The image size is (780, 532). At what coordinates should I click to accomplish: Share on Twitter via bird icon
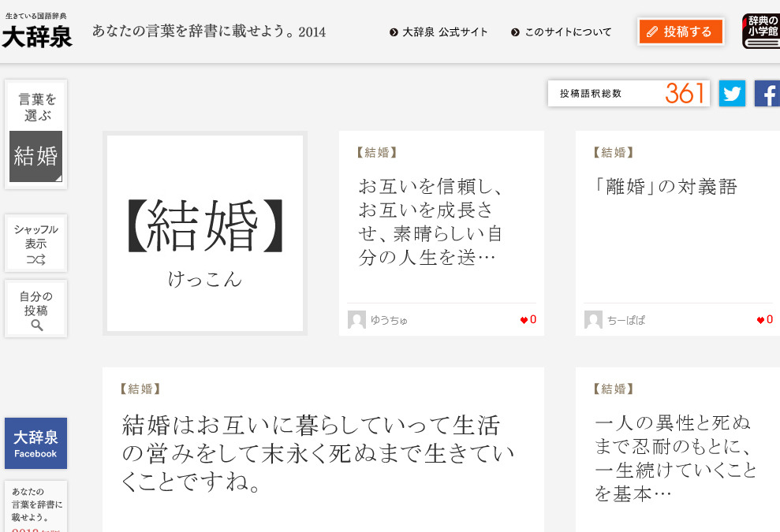click(732, 94)
